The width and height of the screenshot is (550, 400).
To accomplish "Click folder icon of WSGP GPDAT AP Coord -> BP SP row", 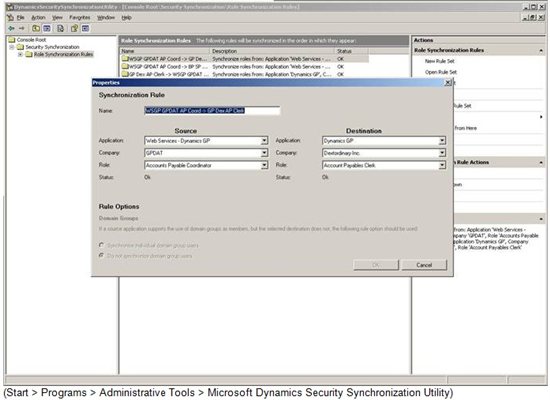I will point(125,66).
